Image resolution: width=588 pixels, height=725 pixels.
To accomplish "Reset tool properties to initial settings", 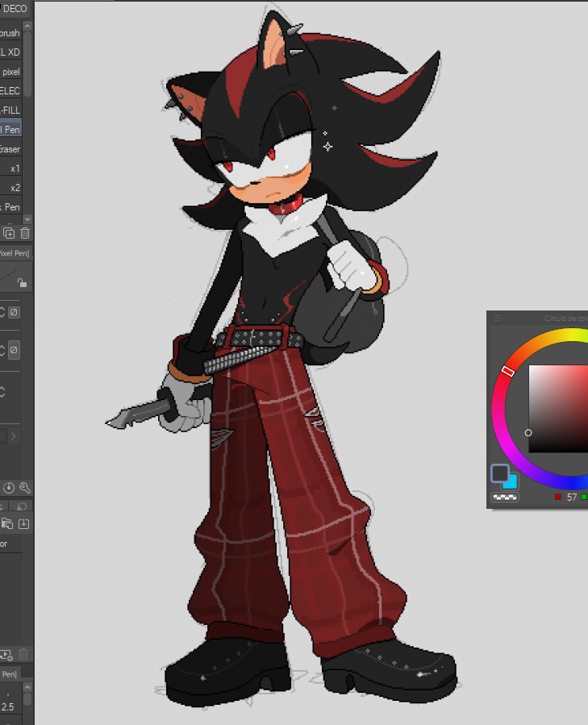I will pos(9,488).
